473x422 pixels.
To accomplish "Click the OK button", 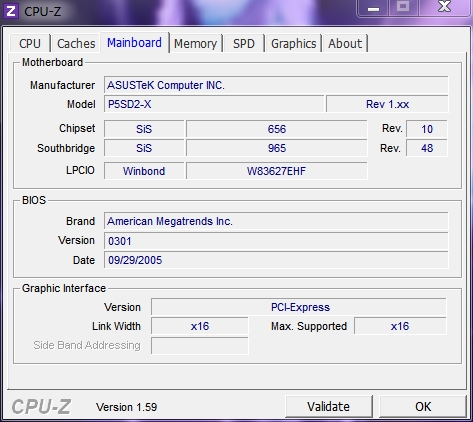I will click(x=423, y=406).
